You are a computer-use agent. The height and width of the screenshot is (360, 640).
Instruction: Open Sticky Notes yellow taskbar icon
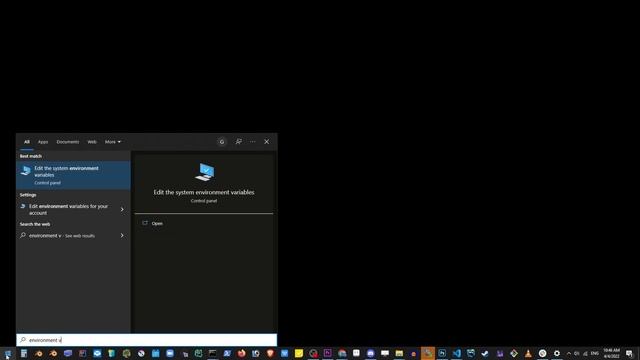click(x=299, y=353)
